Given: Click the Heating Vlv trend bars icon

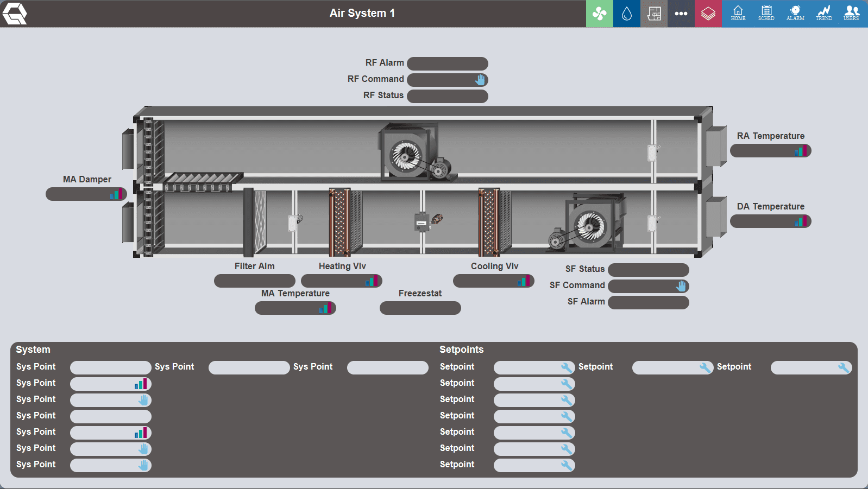Looking at the screenshot, I should (372, 281).
